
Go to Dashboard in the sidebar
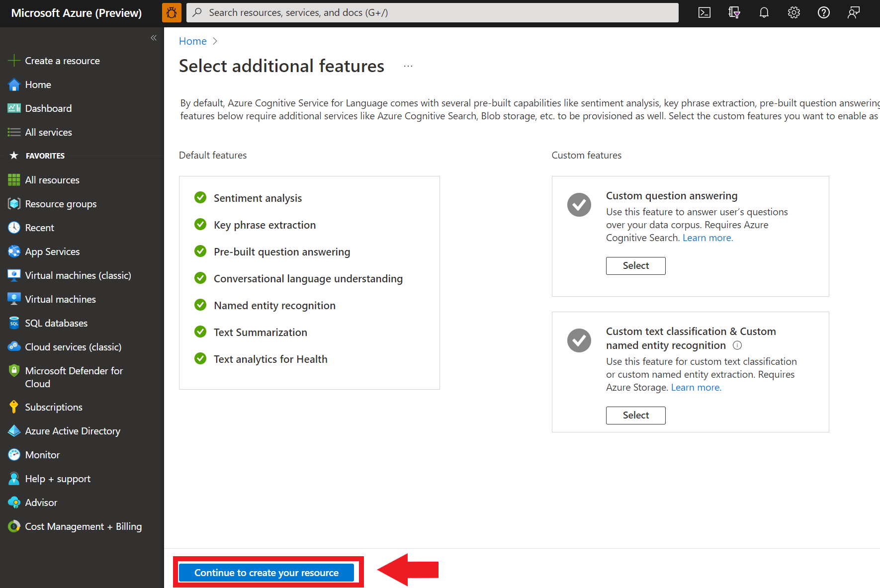coord(49,108)
